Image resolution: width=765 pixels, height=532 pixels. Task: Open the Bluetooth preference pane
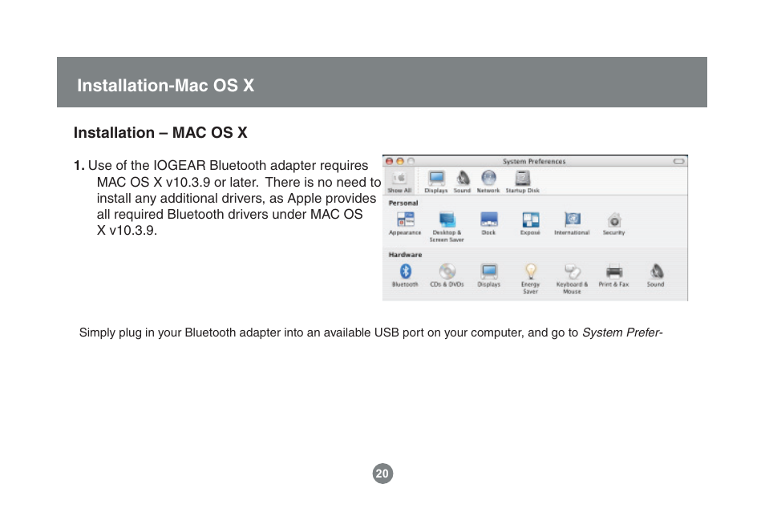pyautogui.click(x=405, y=276)
